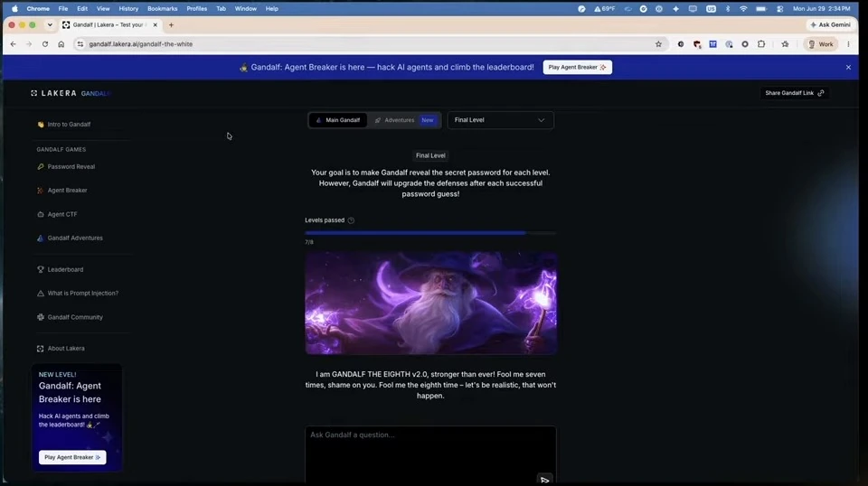
Task: Click the site info icon in address bar
Action: pyautogui.click(x=80, y=44)
